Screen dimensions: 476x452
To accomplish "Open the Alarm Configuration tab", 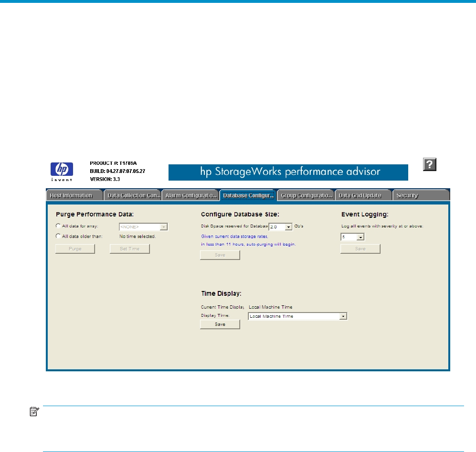I will tap(190, 195).
